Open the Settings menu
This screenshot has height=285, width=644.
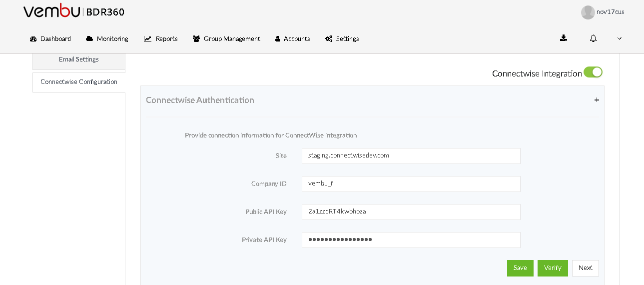[x=342, y=38]
